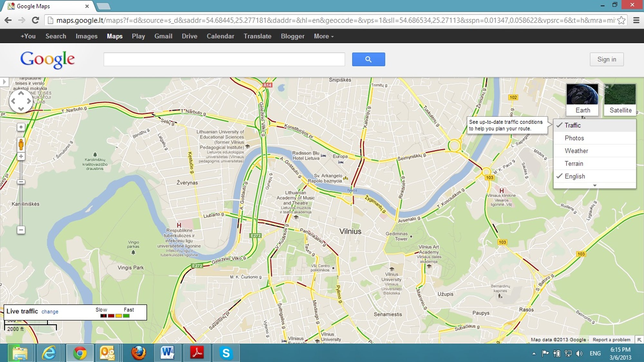
Task: Click the blue search magnifier button
Action: (x=368, y=59)
